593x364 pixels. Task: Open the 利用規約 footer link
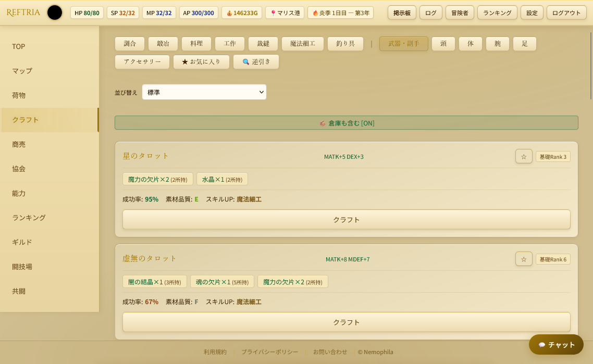click(x=215, y=352)
